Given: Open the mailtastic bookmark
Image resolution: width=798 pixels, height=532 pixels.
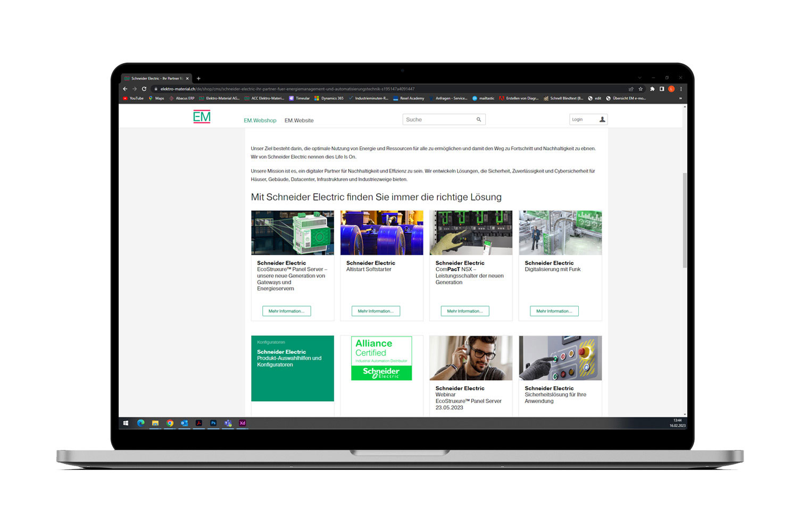Looking at the screenshot, I should tap(484, 98).
